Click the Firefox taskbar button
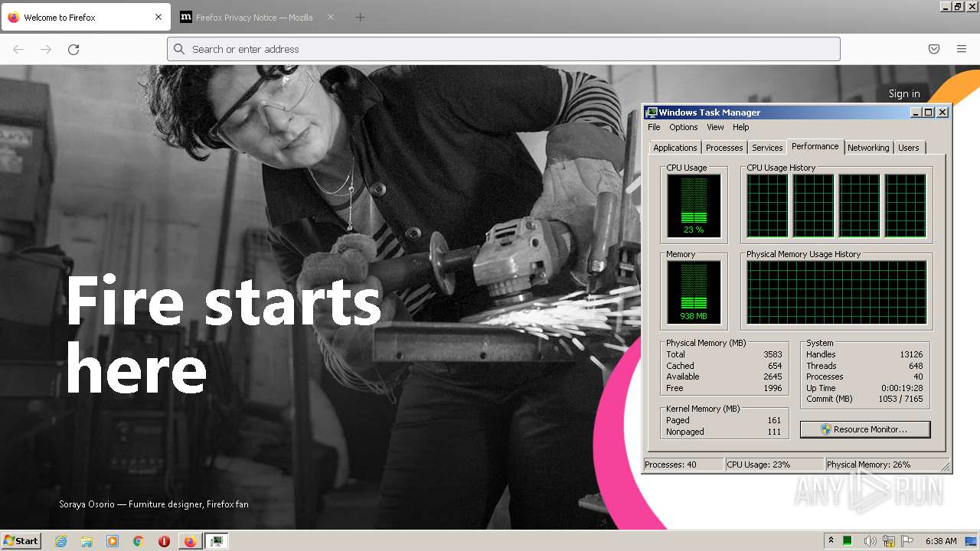The width and height of the screenshot is (980, 551). [190, 541]
